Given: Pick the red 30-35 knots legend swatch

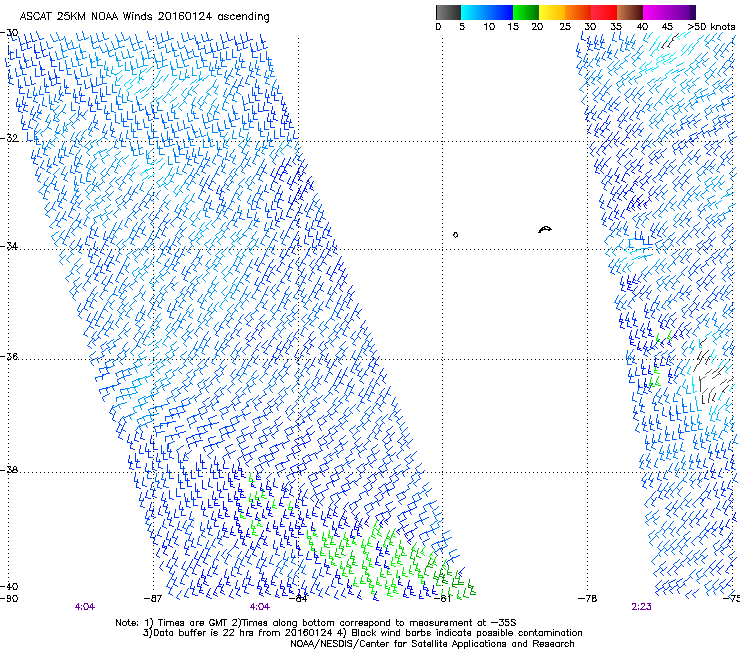Looking at the screenshot, I should click(x=604, y=12).
